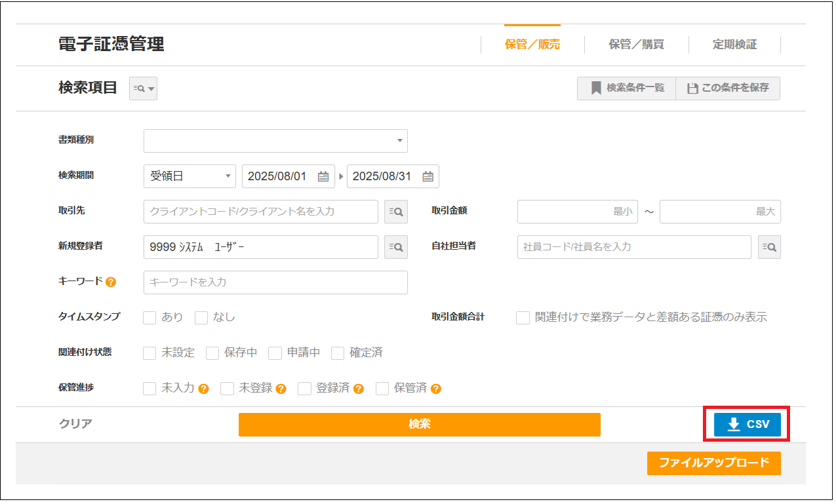The image size is (836, 504).
Task: Expand the 受領日 search period dropdown
Action: point(189,176)
